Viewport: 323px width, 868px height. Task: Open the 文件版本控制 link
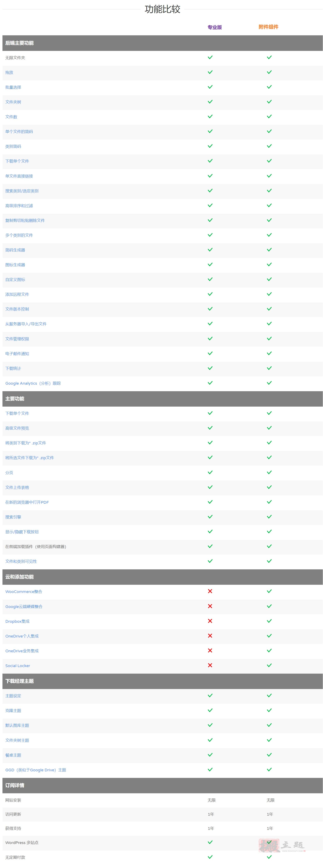[x=17, y=309]
